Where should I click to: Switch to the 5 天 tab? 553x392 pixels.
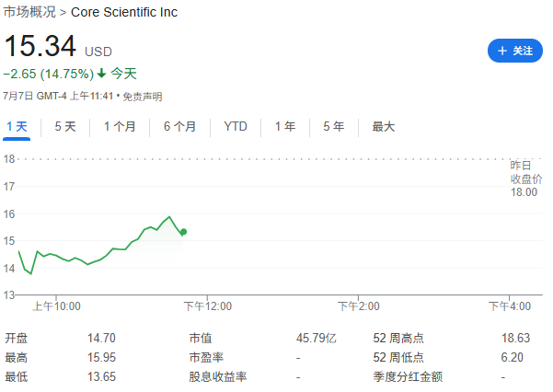[65, 127]
